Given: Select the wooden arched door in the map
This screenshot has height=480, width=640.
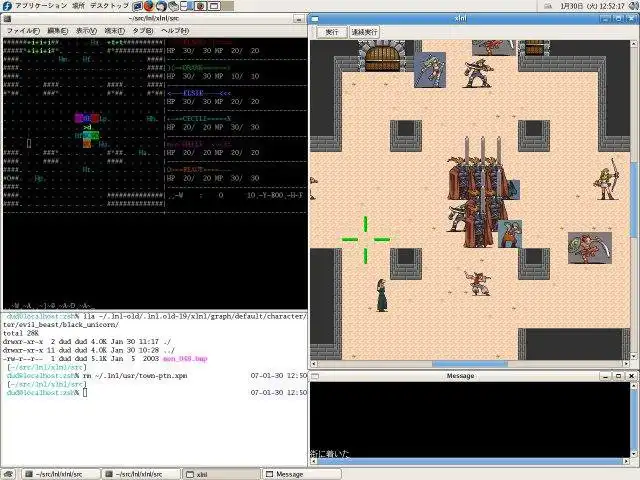Looking at the screenshot, I should (382, 58).
